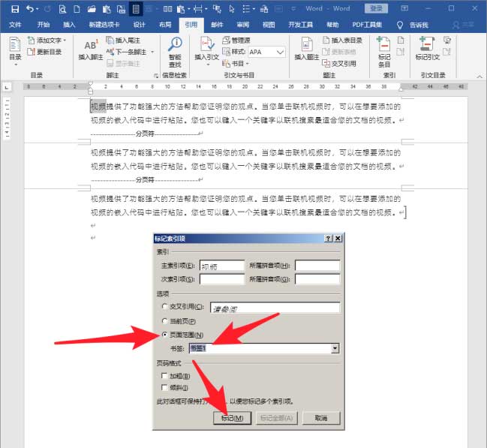Open the 新建选项卡 custom tab

pyautogui.click(x=104, y=25)
